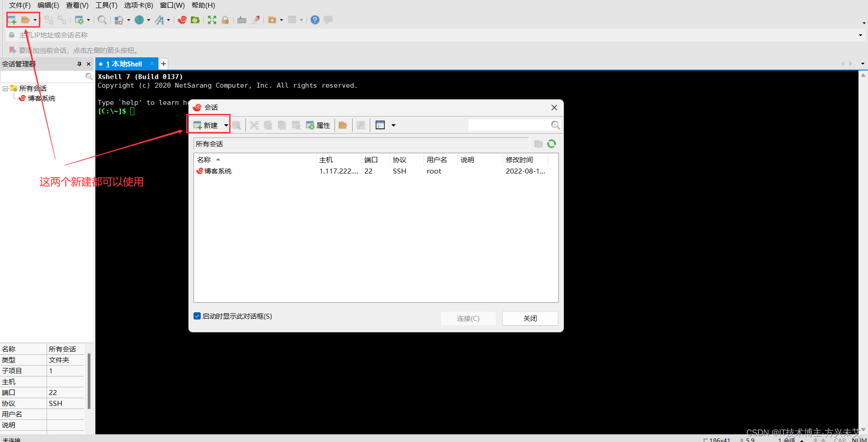868x442 pixels.
Task: Open dropdown arrow next to globe icon
Action: (x=148, y=20)
